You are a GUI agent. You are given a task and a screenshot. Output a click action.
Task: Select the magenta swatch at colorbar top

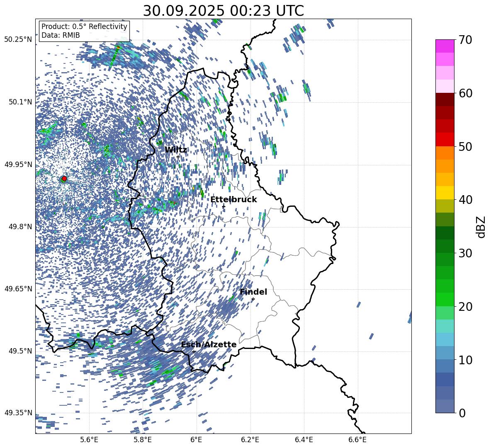(x=445, y=46)
